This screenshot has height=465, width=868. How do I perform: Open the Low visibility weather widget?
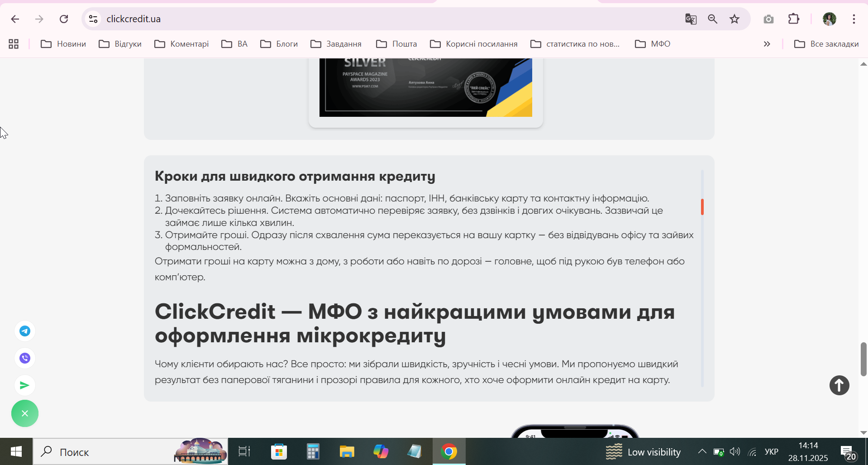pos(643,452)
